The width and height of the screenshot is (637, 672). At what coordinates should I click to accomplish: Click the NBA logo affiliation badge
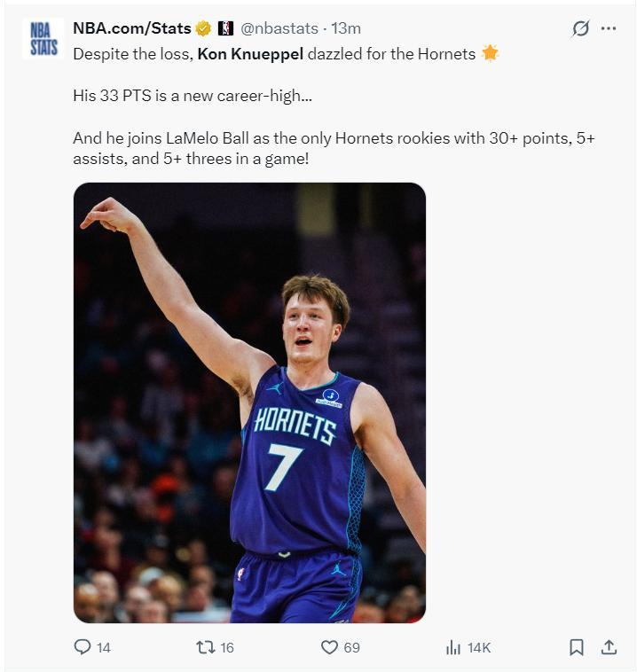coord(225,28)
